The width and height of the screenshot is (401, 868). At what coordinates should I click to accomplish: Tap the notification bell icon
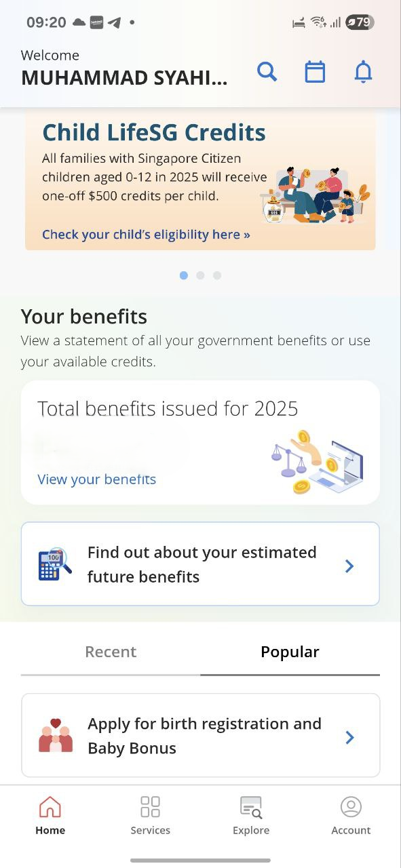[x=363, y=71]
